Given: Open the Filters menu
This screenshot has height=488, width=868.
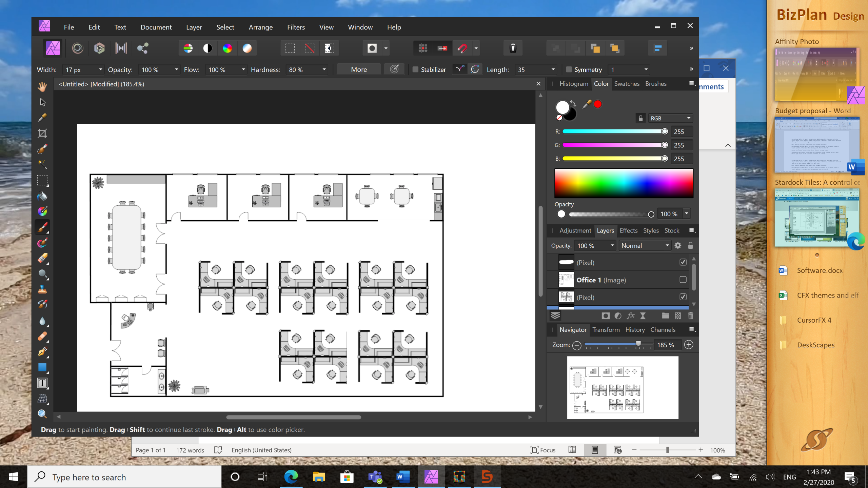Looking at the screenshot, I should (x=296, y=27).
